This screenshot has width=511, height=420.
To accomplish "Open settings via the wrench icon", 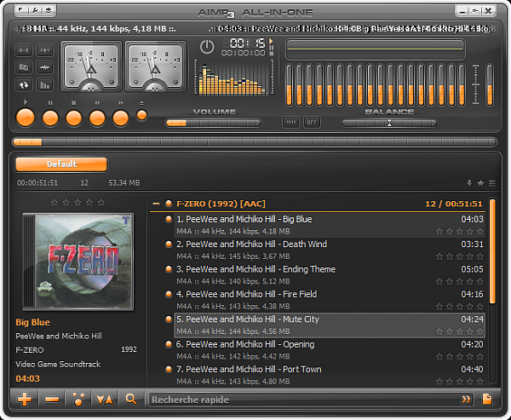I will tap(35, 10).
